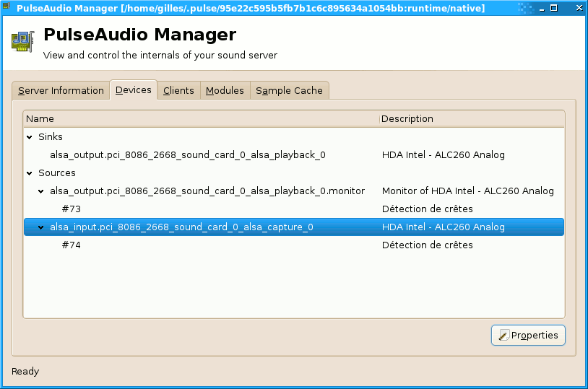Open Properties for the selected device
This screenshot has height=389, width=588.
pos(528,335)
